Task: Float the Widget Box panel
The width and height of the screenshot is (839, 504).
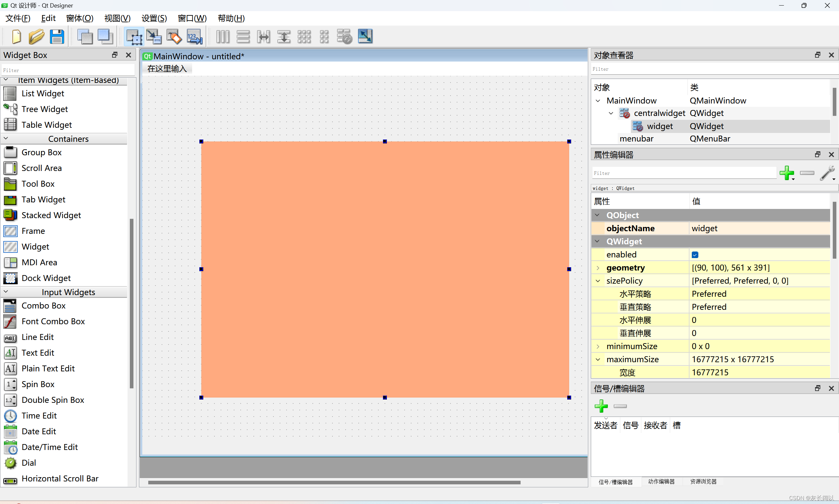Action: (114, 55)
